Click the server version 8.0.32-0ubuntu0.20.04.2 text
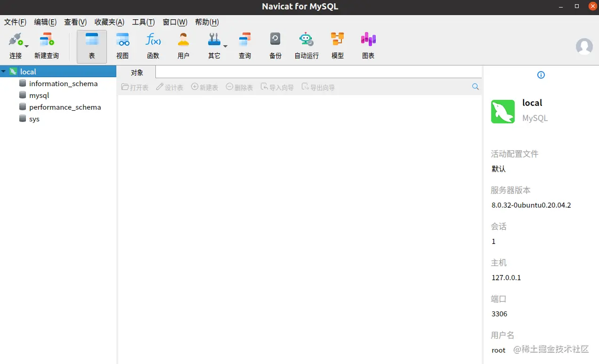599x364 pixels. coord(531,205)
